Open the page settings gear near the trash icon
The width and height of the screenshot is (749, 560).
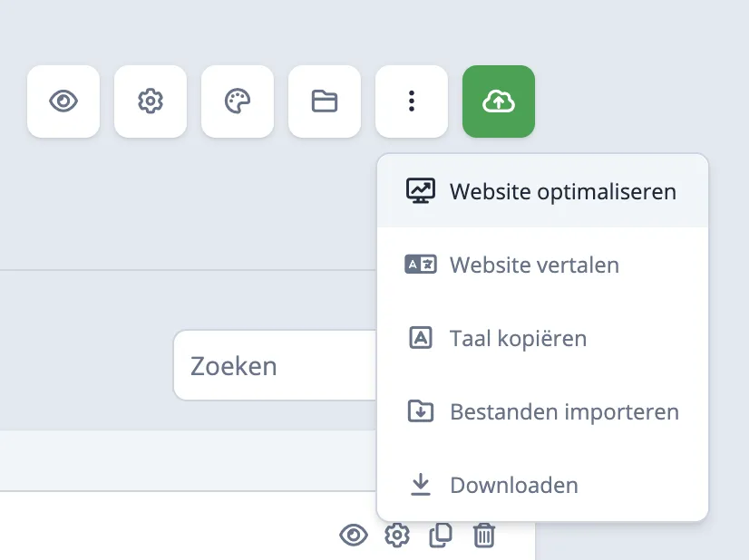pos(396,535)
